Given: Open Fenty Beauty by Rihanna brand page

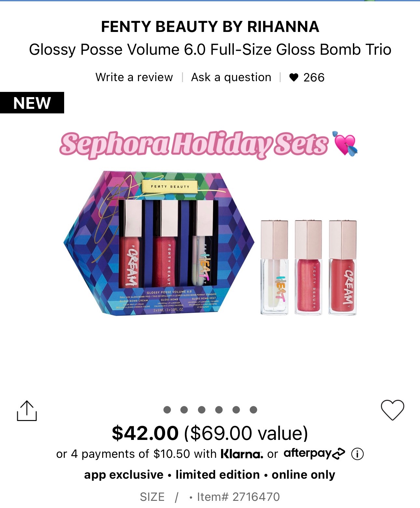Looking at the screenshot, I should (x=210, y=26).
